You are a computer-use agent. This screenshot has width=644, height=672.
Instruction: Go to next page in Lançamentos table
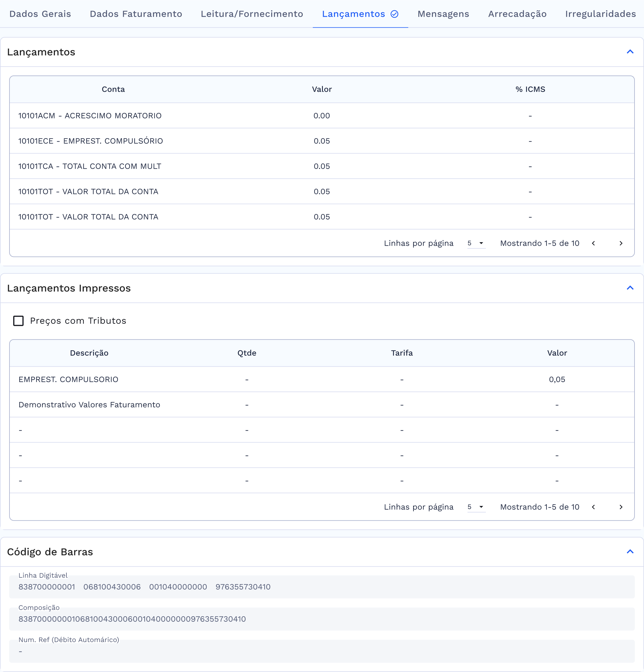621,243
